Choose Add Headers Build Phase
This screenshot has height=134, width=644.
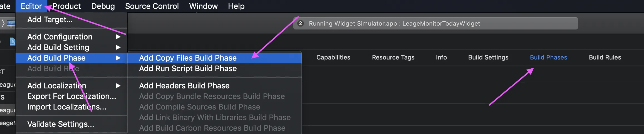(184, 86)
